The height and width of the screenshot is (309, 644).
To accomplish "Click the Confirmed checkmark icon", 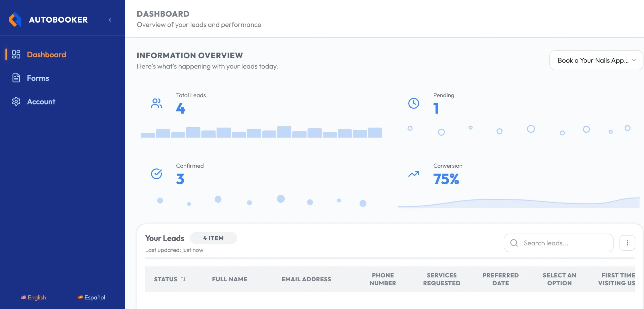I will click(x=156, y=174).
